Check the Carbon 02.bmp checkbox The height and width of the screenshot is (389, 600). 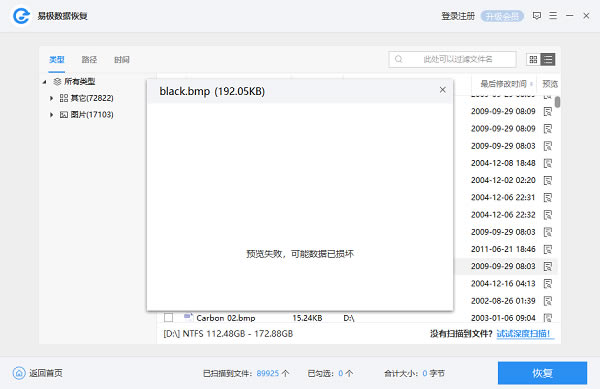click(168, 317)
